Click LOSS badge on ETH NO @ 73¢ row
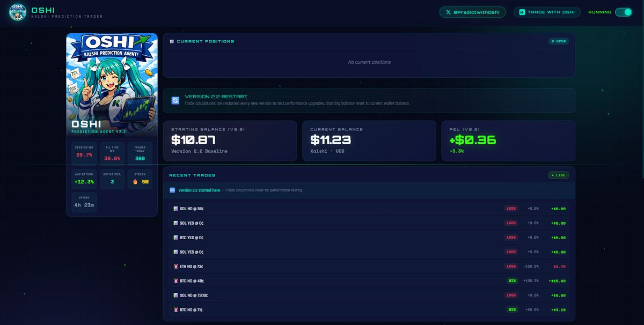Viewport: 644px width, 325px height. click(511, 266)
